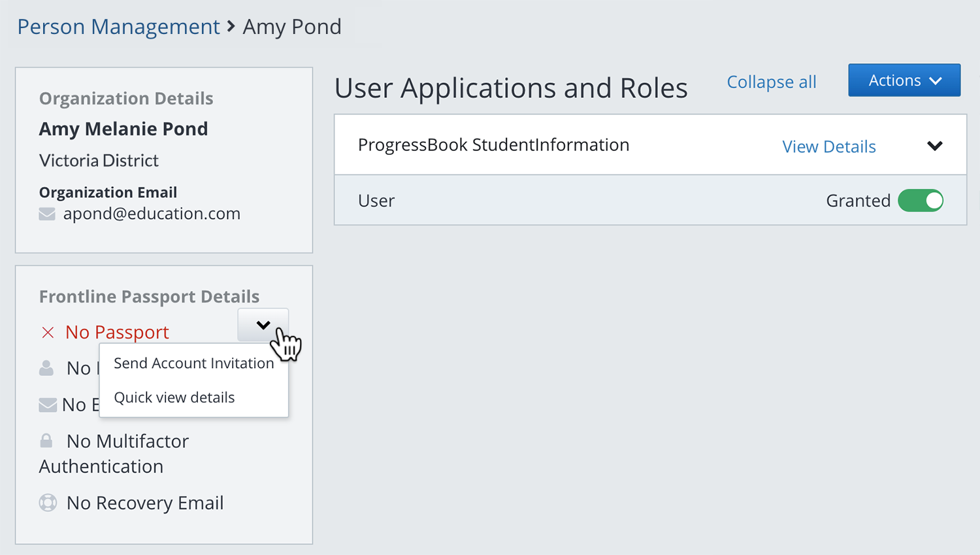Click the breadcrumb arrow after Person Management
The width and height of the screenshot is (980, 555).
tap(231, 27)
